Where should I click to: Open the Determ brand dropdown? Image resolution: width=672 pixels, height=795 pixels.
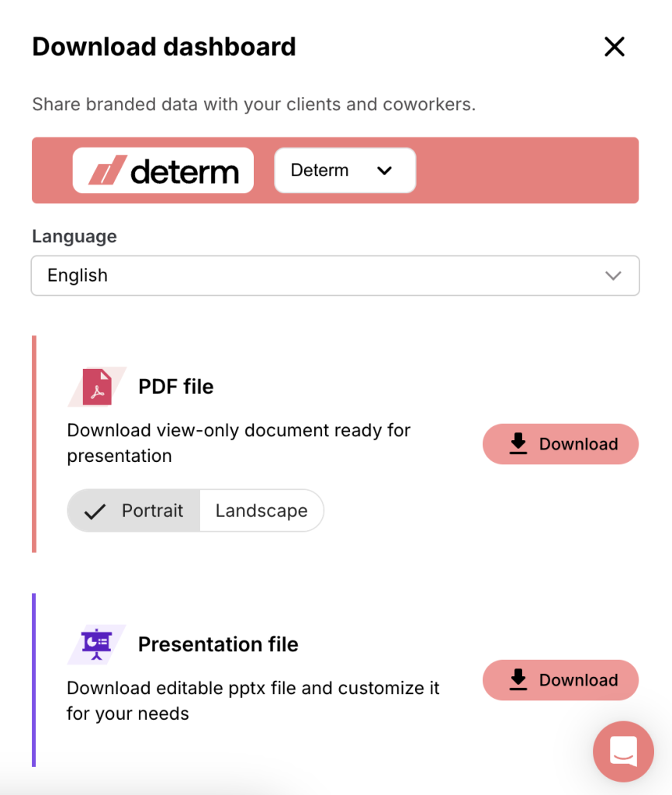345,170
